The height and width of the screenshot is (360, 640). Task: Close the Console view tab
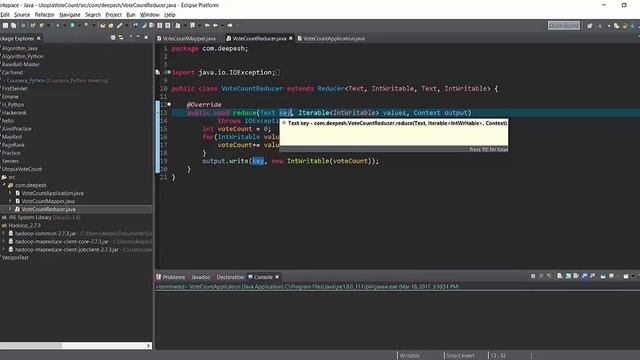tap(277, 277)
